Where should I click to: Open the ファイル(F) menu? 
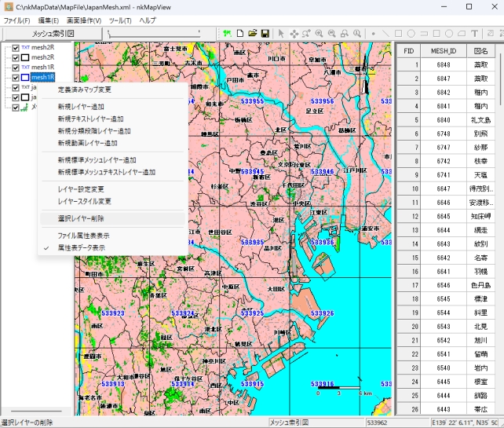click(x=16, y=20)
